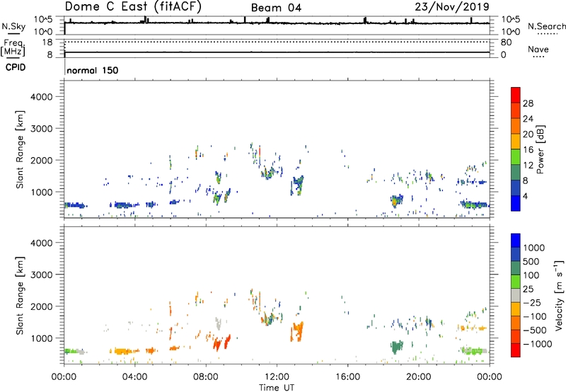
Task: Click the dark green velocity echo near 18:40
Action: tap(397, 347)
